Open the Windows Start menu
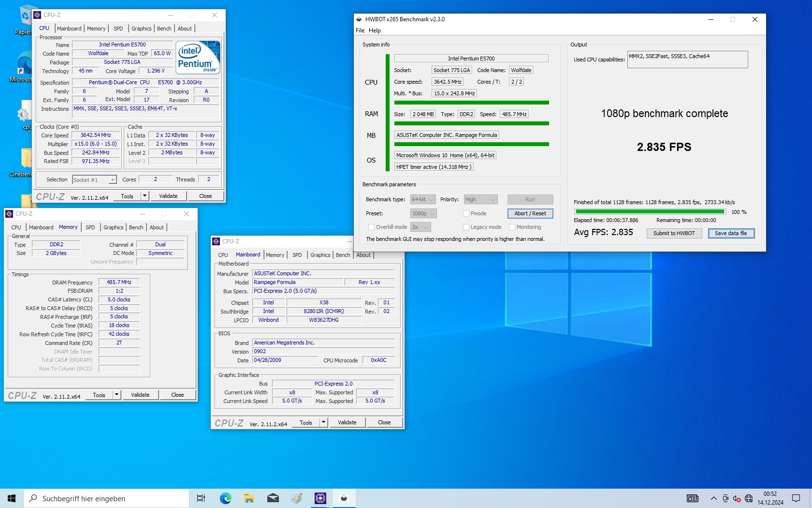 pos(12,498)
